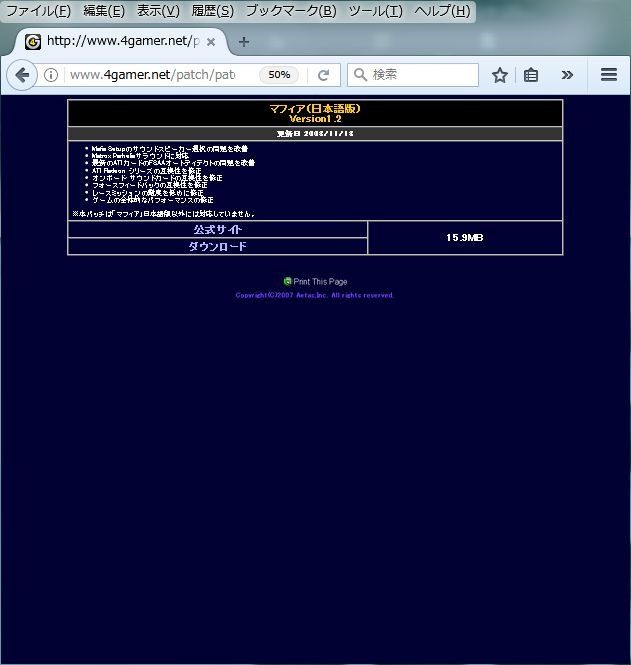Image resolution: width=631 pixels, height=665 pixels.
Task: Open the 表示(V) menu
Action: coord(158,11)
